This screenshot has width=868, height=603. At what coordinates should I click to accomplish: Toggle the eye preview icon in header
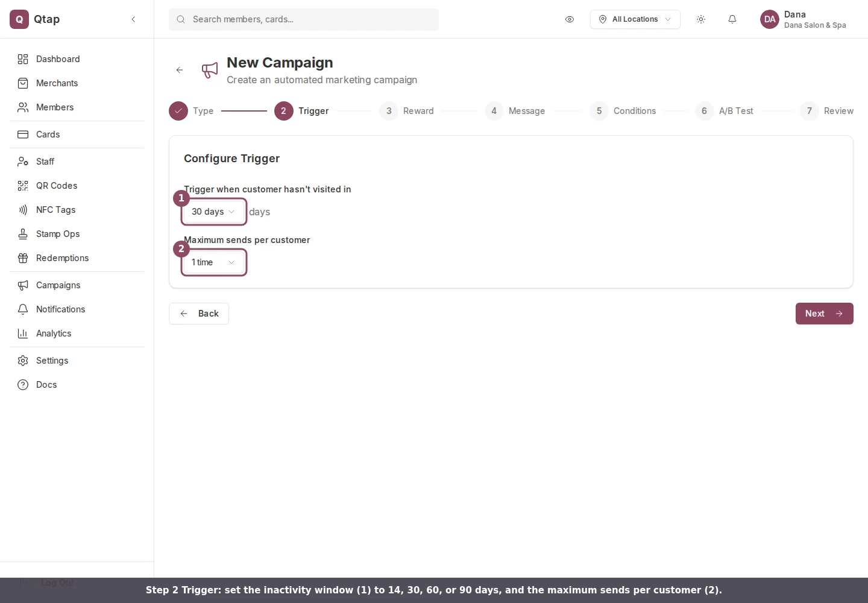pos(570,19)
